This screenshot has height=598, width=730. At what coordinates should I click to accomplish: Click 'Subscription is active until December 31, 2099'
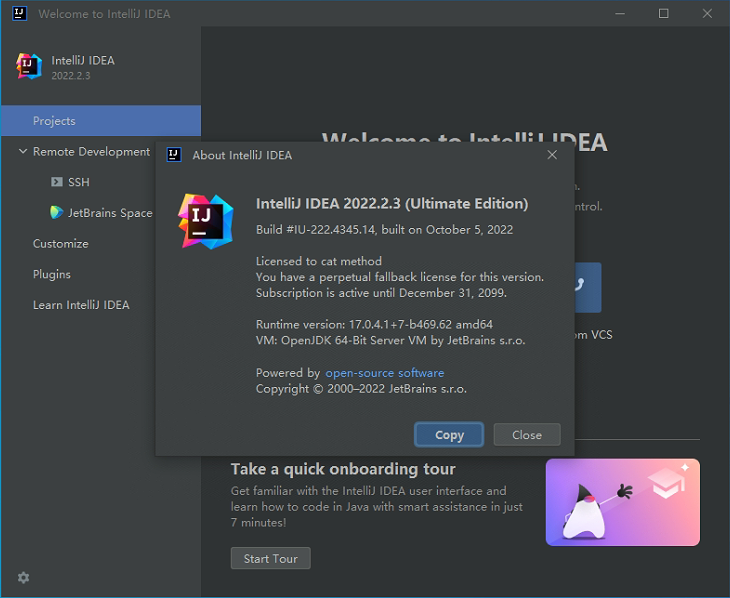pyautogui.click(x=381, y=292)
